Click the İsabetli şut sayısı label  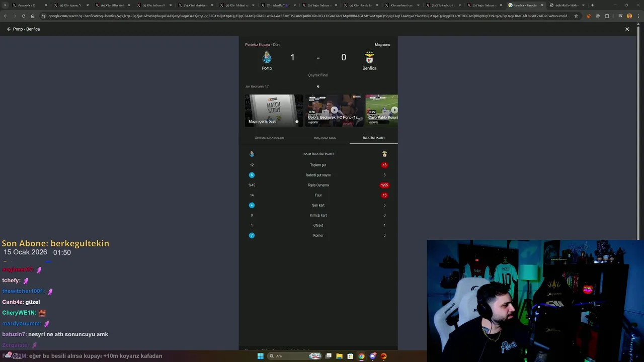pos(318,175)
